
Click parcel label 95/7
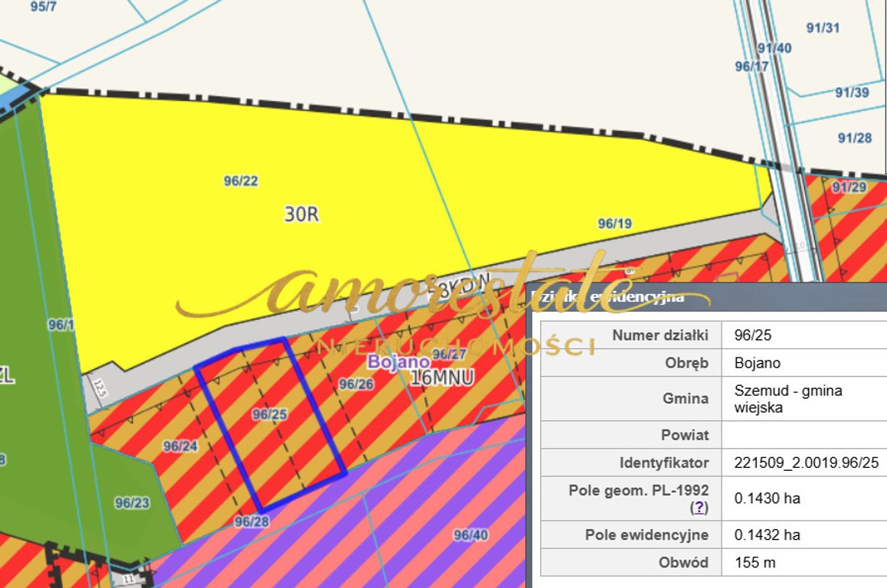43,7
